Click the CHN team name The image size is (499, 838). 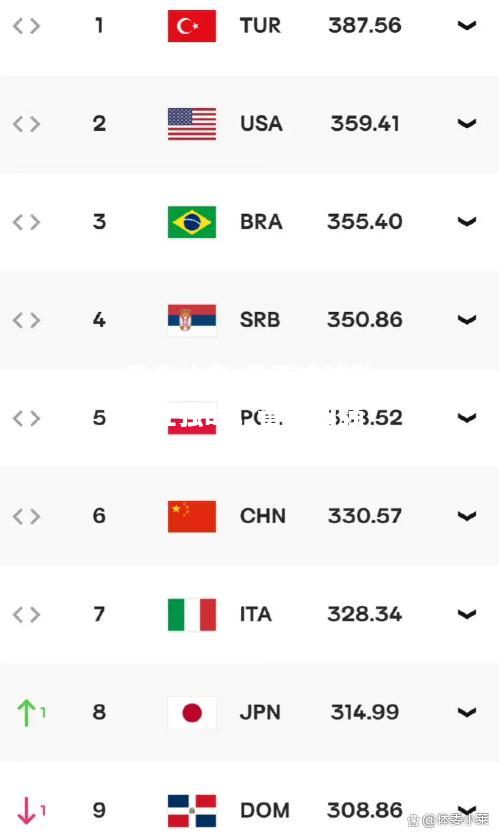point(262,516)
